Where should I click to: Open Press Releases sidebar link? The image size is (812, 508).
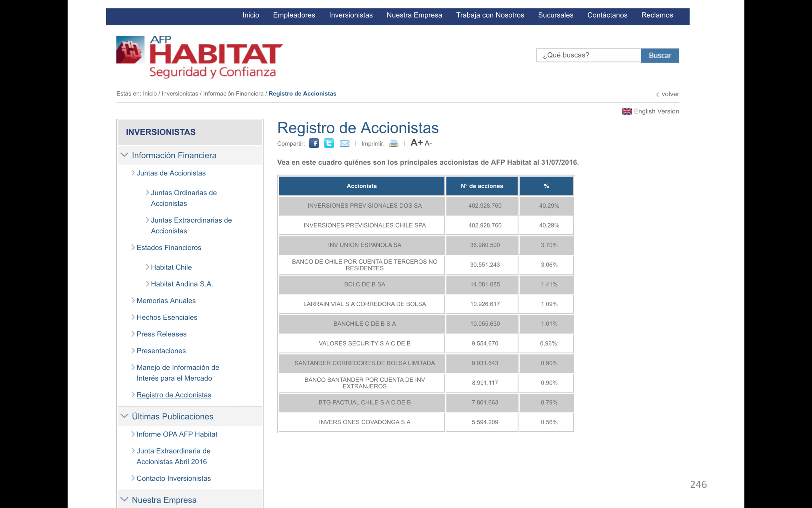pos(161,334)
